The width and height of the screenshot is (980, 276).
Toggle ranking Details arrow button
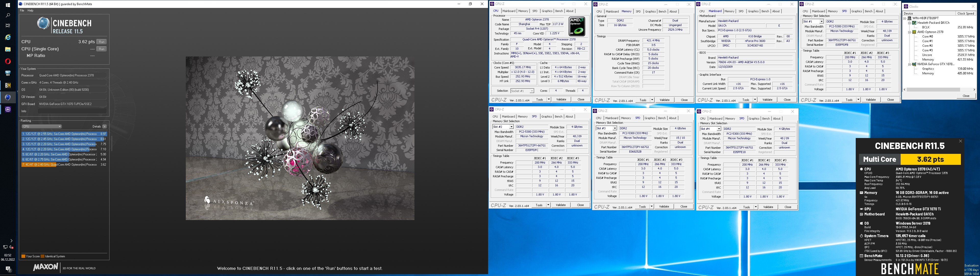[x=105, y=126]
